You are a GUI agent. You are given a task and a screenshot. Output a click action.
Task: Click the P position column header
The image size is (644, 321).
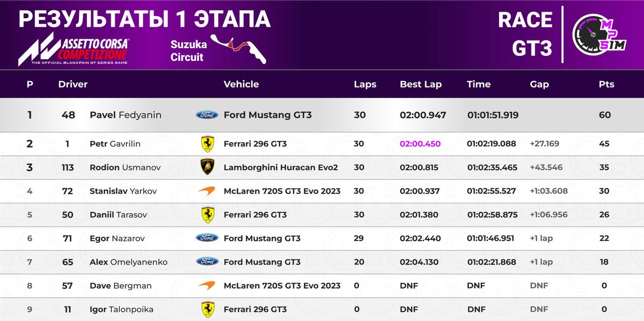(x=30, y=84)
